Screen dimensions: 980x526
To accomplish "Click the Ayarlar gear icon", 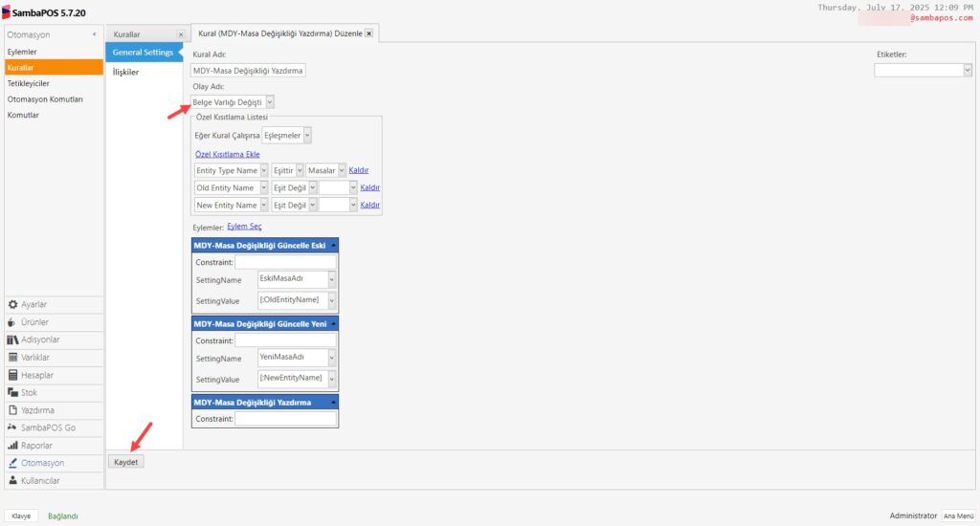I will [x=12, y=304].
